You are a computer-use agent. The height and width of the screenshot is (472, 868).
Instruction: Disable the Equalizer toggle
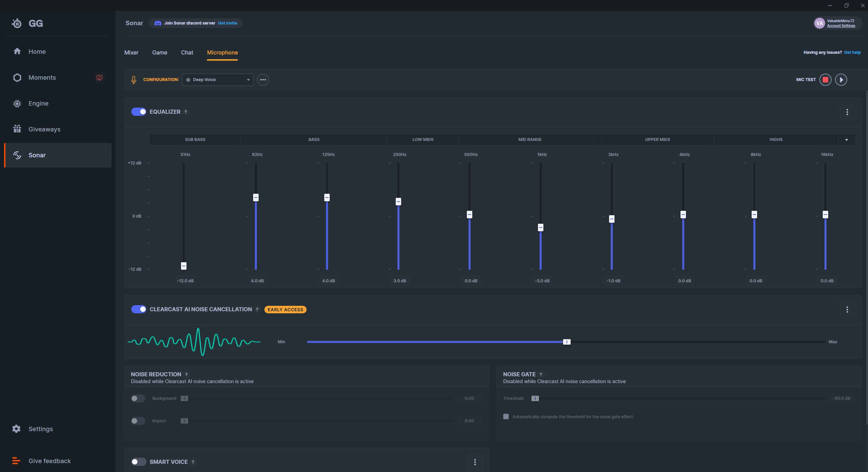tap(138, 112)
